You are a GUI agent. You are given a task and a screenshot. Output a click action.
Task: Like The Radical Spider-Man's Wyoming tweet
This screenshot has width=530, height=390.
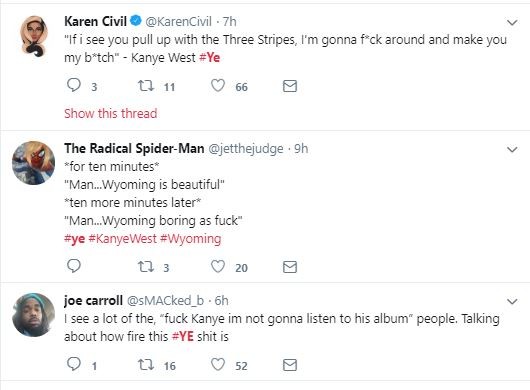218,266
